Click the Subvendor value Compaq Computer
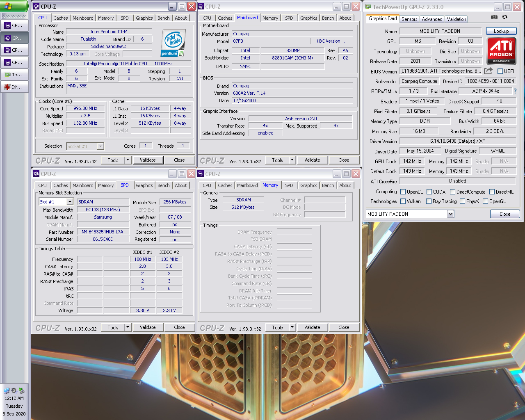This screenshot has width=525, height=420. point(419,81)
